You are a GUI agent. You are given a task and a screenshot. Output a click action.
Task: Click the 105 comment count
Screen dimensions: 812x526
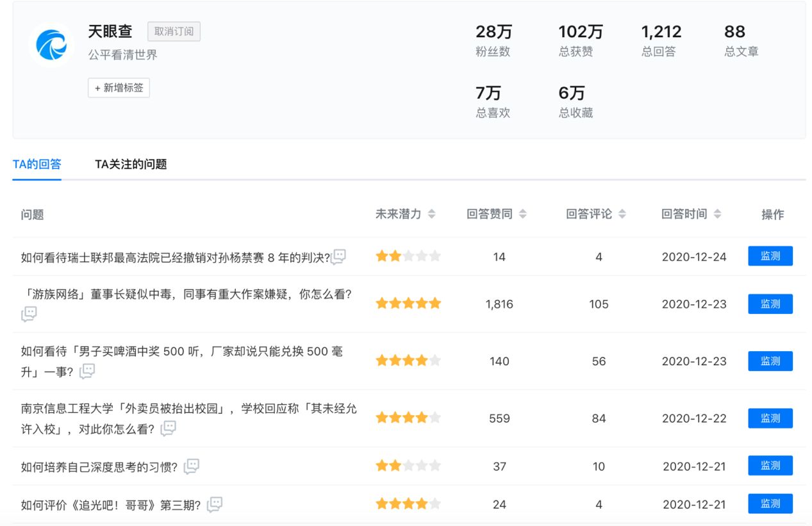599,304
